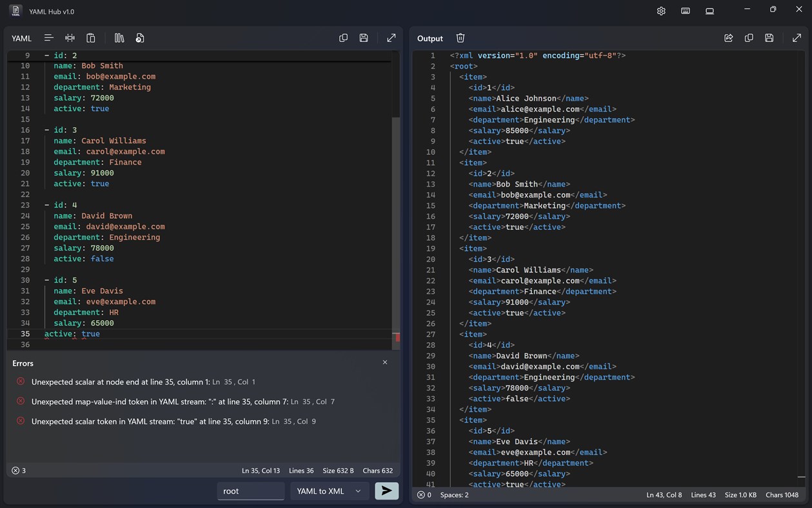
Task: Click line 35 'active: true' in YAML editor
Action: click(72, 334)
